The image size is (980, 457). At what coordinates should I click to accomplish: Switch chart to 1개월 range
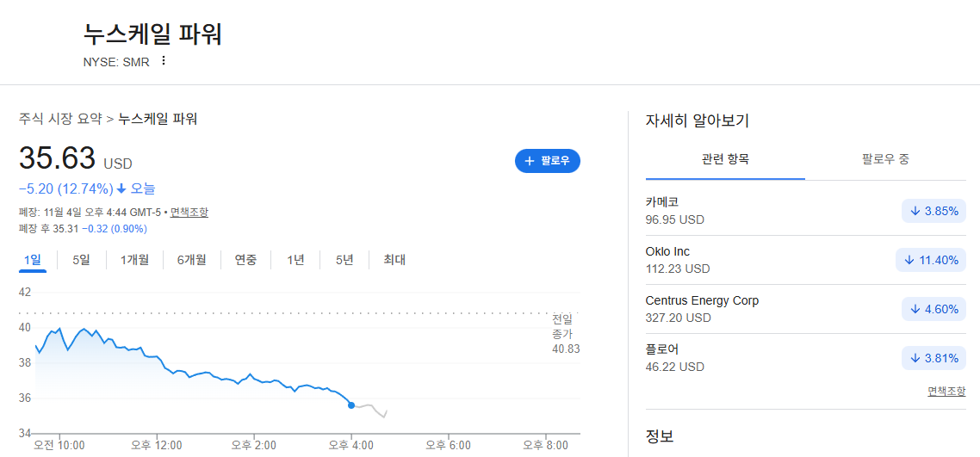click(x=134, y=260)
